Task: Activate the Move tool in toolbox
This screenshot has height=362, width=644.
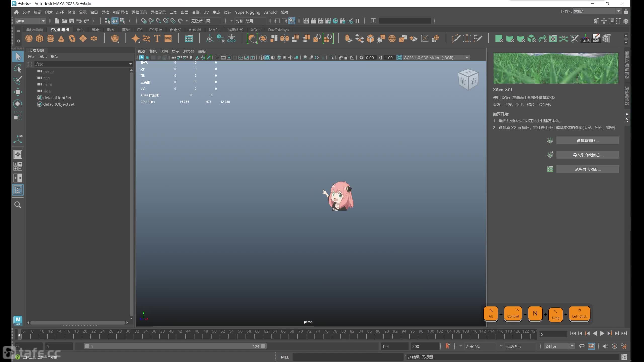Action: [18, 92]
